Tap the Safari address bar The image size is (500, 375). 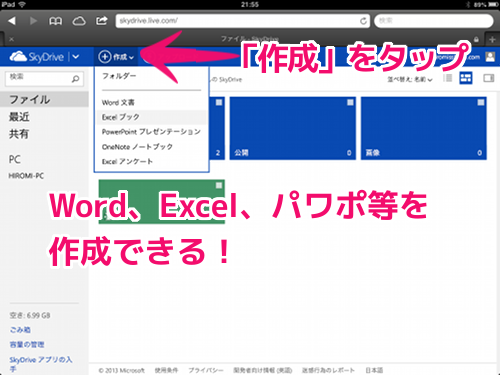242,21
